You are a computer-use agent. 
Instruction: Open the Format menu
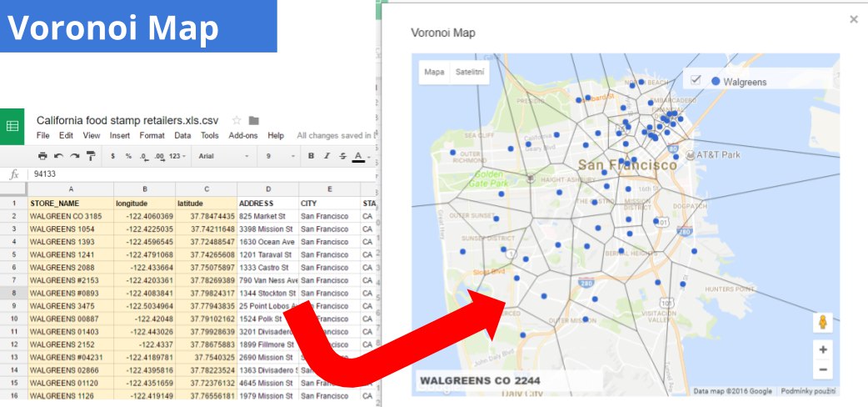click(152, 135)
